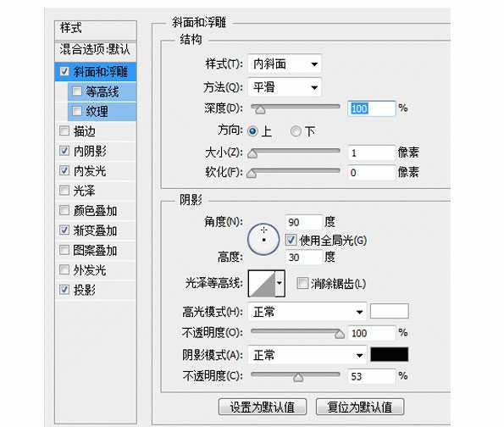Viewport: 504px width, 427px height.
Task: Expand the 光泽等高线 picker arrow
Action: pyautogui.click(x=280, y=283)
